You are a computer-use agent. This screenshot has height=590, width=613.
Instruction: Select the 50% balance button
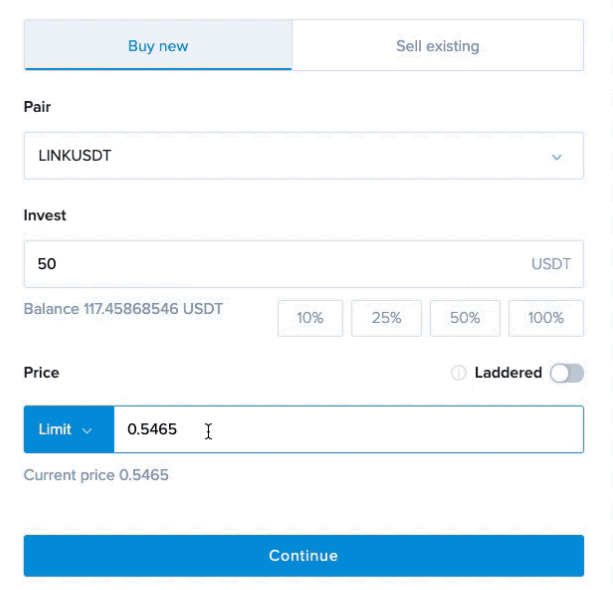click(x=465, y=318)
